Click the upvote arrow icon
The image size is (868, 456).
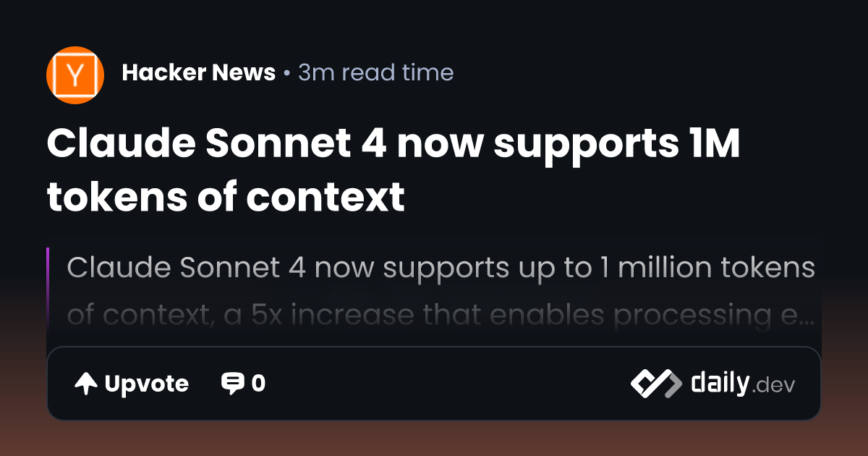pos(86,384)
